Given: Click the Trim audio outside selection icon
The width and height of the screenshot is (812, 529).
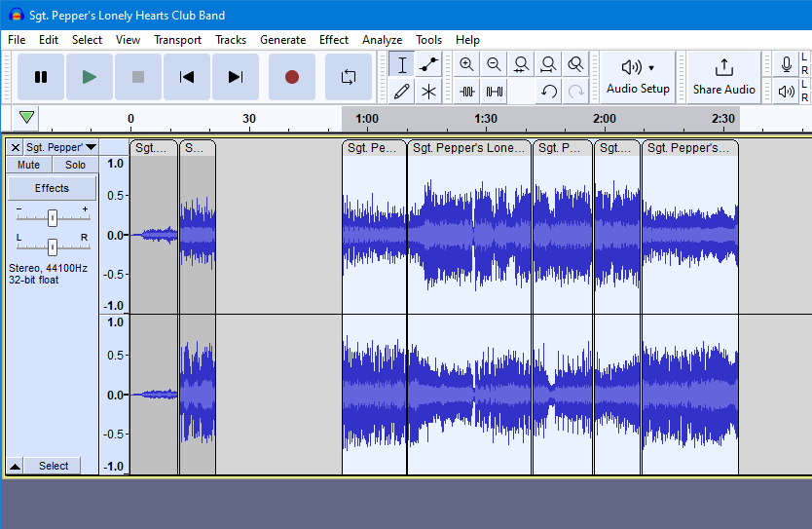Looking at the screenshot, I should click(x=467, y=92).
